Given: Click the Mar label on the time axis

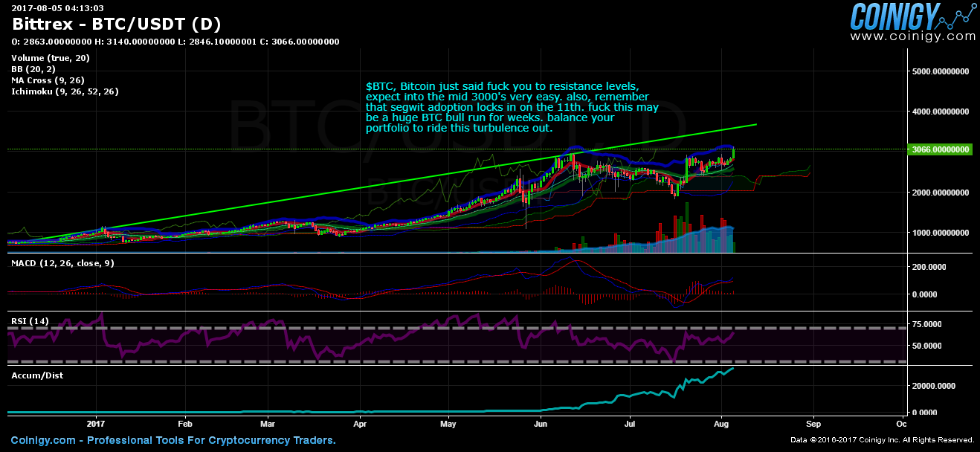Looking at the screenshot, I should point(269,423).
